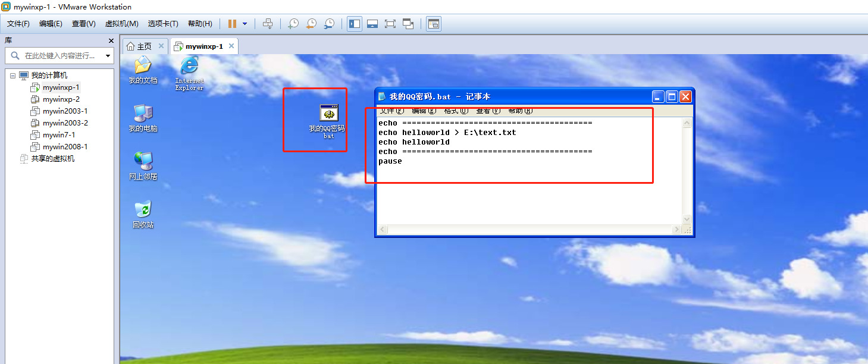The width and height of the screenshot is (868, 364).
Task: Toggle the library sidebar view
Action: (x=355, y=24)
